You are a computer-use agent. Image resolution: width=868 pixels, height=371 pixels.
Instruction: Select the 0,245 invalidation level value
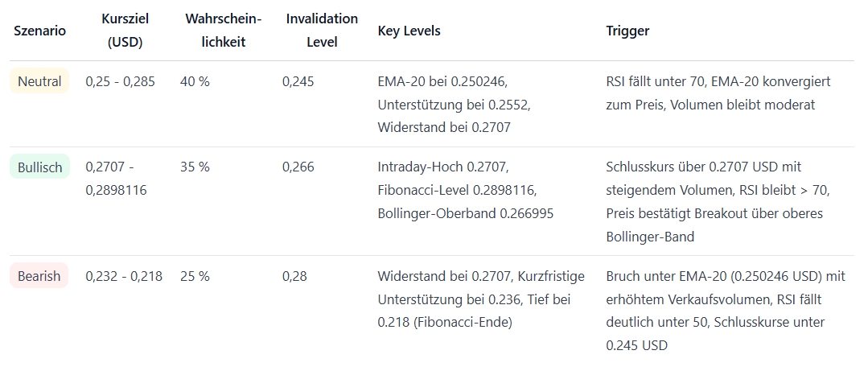(x=298, y=81)
